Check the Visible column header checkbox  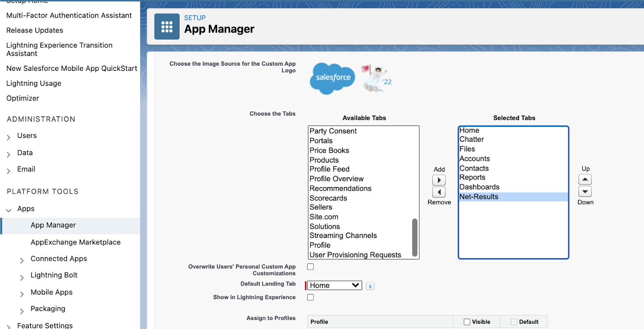click(x=467, y=322)
